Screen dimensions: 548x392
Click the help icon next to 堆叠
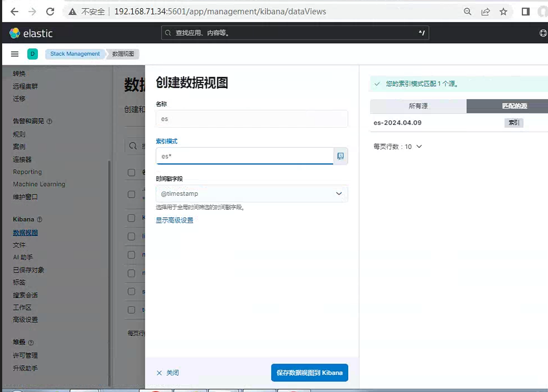point(31,343)
